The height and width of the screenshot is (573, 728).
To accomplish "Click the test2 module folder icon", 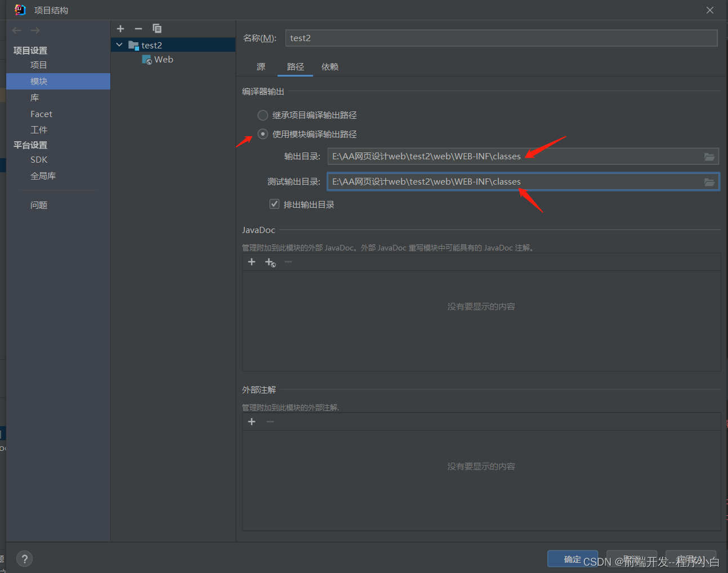I will (x=133, y=45).
